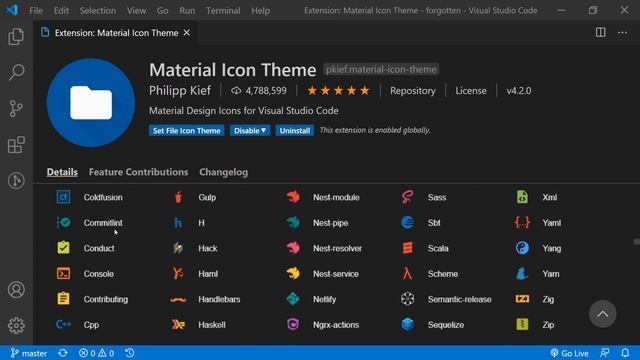Viewport: 640px width, 360px height.
Task: Open the Repository link
Action: click(413, 91)
